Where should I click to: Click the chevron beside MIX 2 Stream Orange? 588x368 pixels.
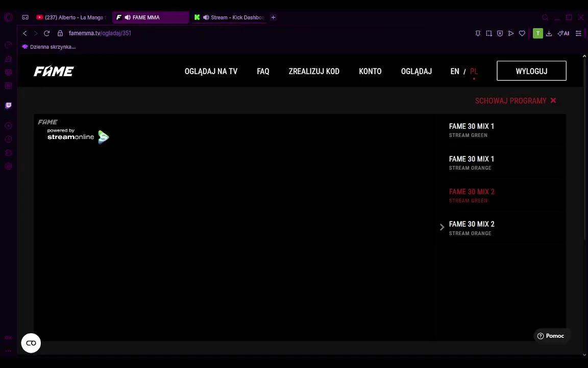442,227
